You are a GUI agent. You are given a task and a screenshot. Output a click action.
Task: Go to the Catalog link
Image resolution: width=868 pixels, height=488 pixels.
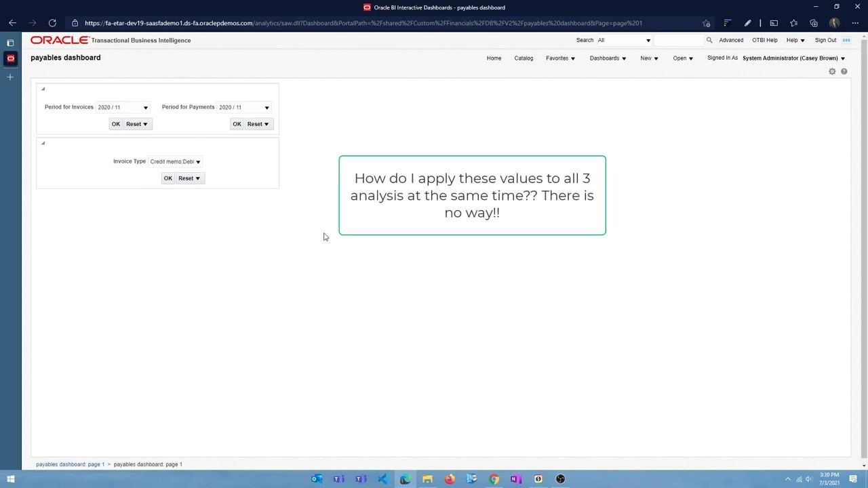click(x=524, y=58)
